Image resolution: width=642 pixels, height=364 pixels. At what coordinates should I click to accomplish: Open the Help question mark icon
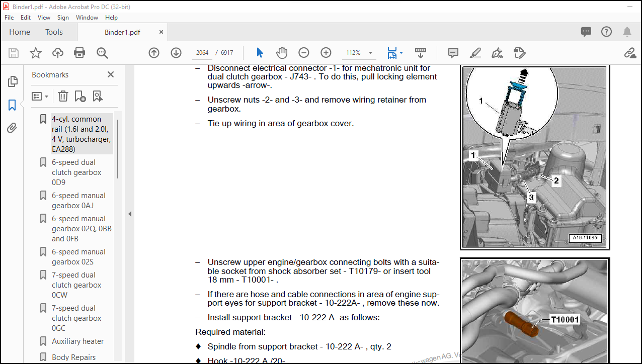(607, 32)
